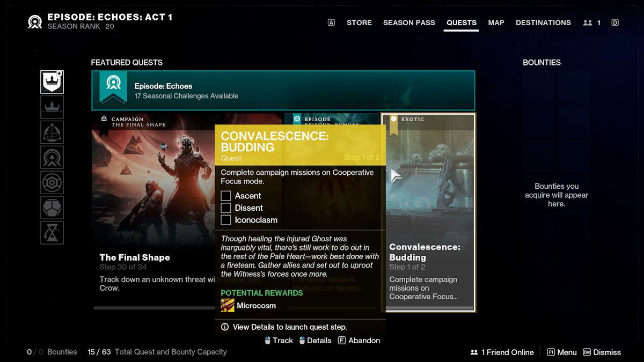The image size is (644, 362).
Task: Open the crown category in the sidebar
Action: (52, 107)
